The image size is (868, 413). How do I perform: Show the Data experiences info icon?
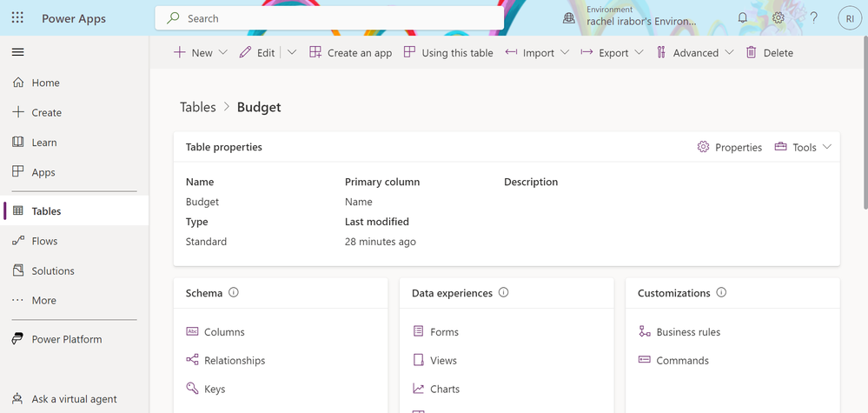tap(503, 293)
